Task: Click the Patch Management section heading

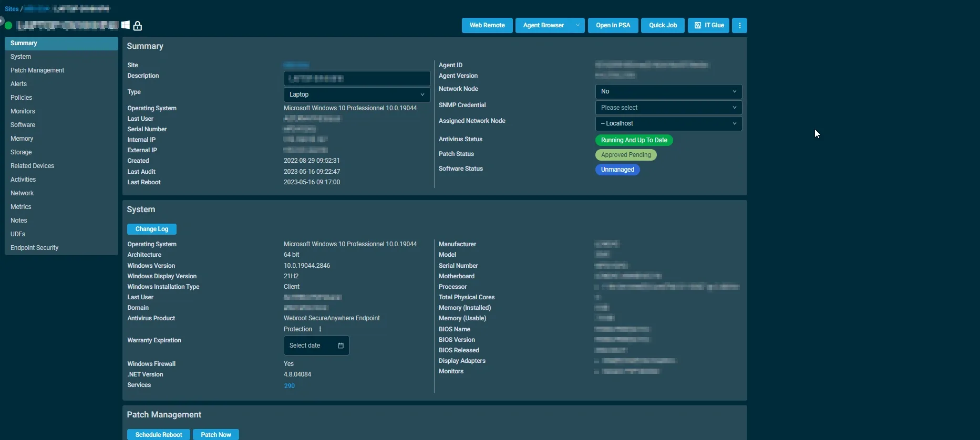Action: point(164,415)
